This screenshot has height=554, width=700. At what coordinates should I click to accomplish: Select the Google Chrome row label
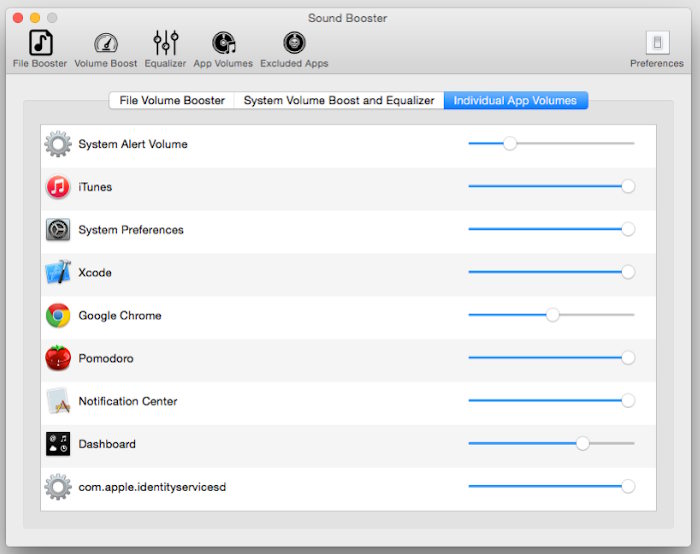(x=120, y=316)
